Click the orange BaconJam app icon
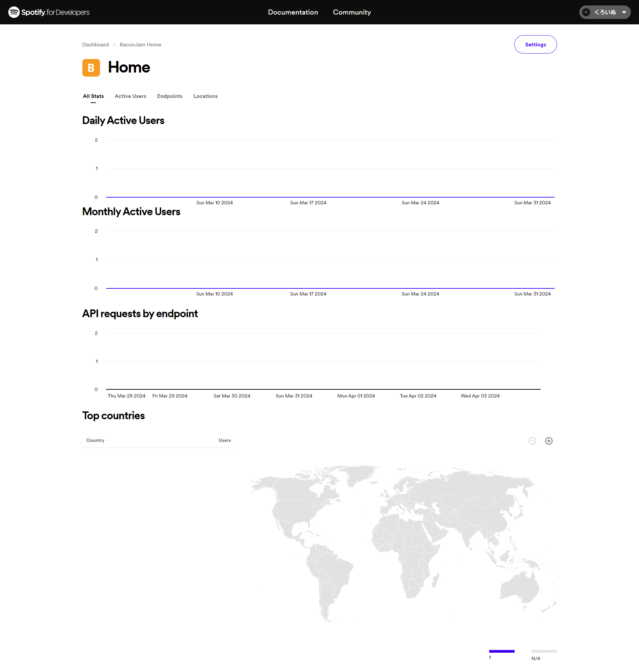 point(91,68)
